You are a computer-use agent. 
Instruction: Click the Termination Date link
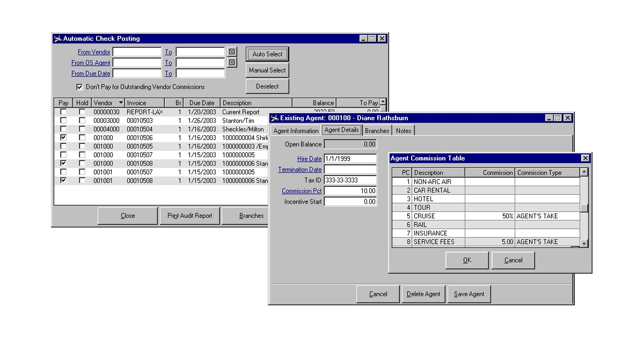coord(300,170)
